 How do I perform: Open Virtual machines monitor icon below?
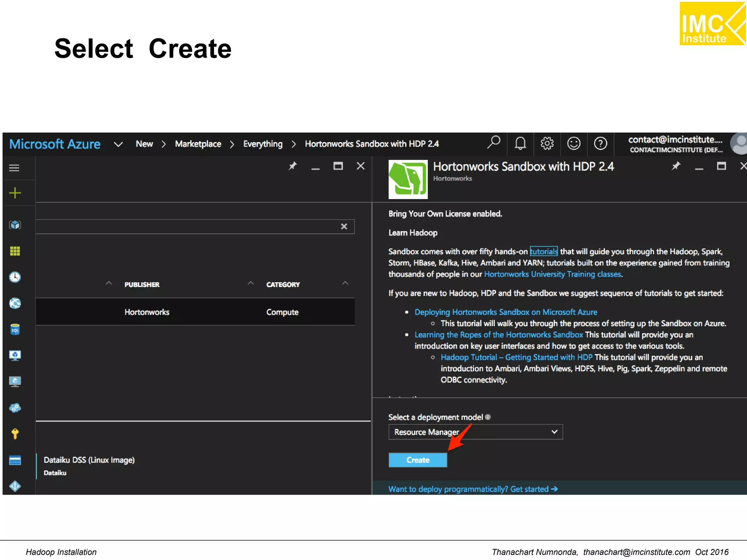tap(15, 382)
